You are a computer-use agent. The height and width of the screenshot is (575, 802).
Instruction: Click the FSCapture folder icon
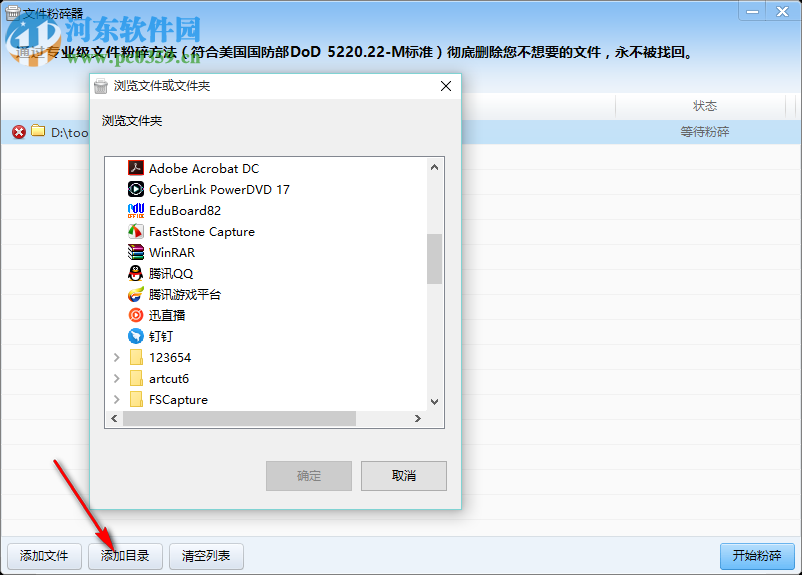click(x=136, y=399)
